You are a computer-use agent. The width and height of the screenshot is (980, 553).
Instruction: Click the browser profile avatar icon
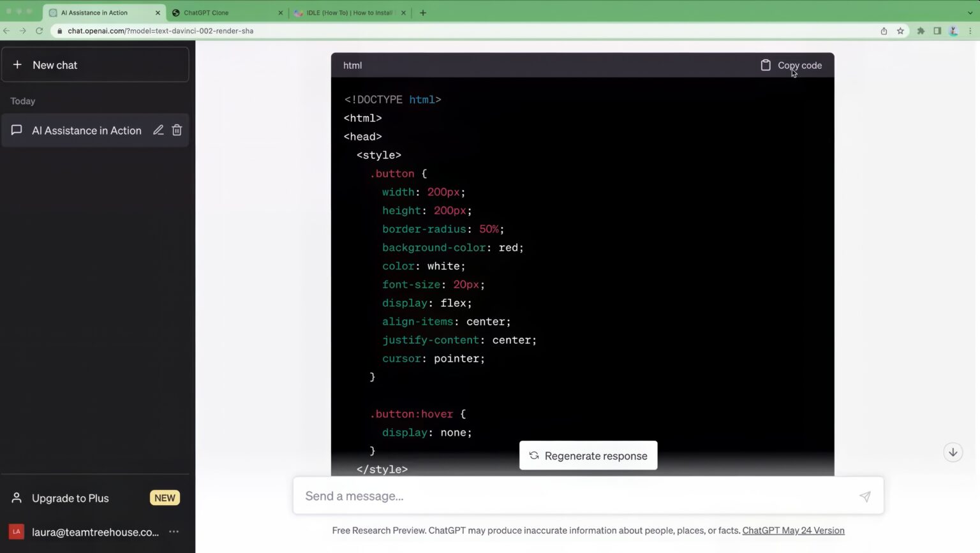[x=953, y=31]
